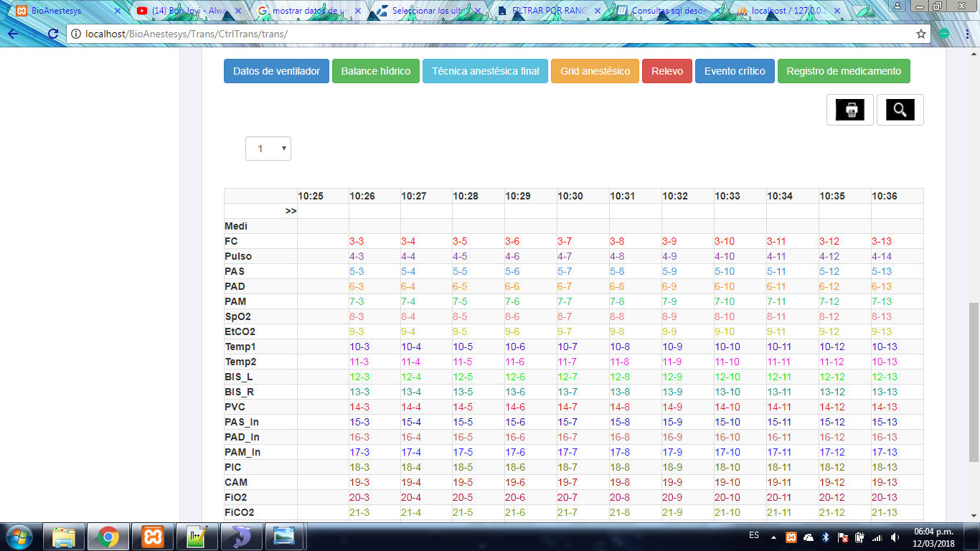
Task: Click BIS_L value '12-12' at 10:35
Action: [832, 377]
